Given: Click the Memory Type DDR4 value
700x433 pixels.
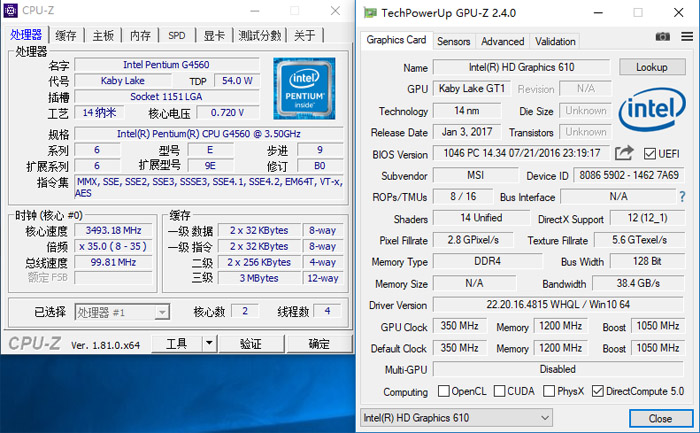Looking at the screenshot, I should 488,261.
